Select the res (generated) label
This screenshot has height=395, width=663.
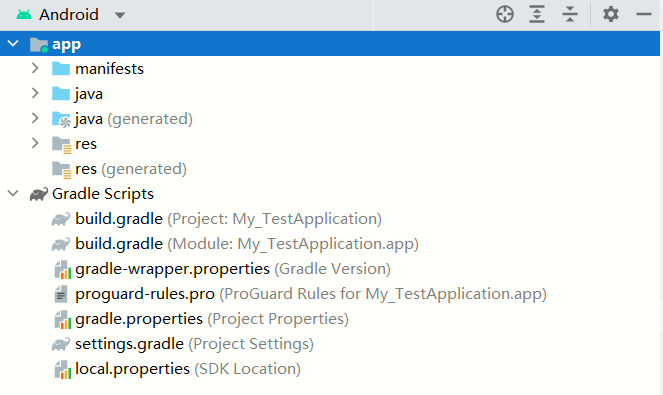pos(131,169)
